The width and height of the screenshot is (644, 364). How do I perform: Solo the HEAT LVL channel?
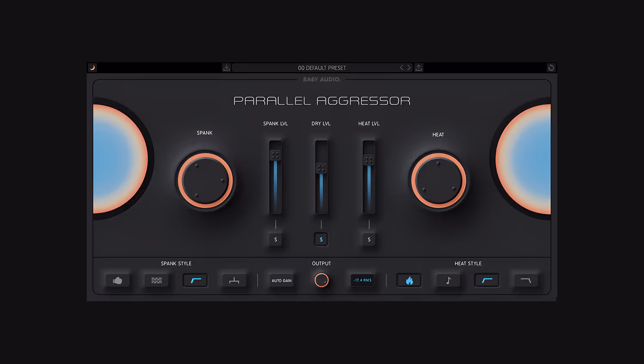click(x=369, y=240)
